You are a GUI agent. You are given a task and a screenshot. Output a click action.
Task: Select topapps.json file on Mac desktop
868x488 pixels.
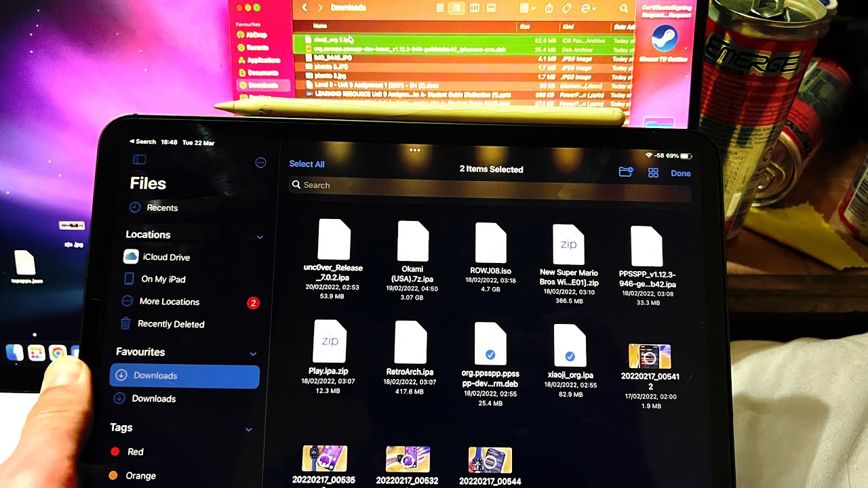[26, 266]
